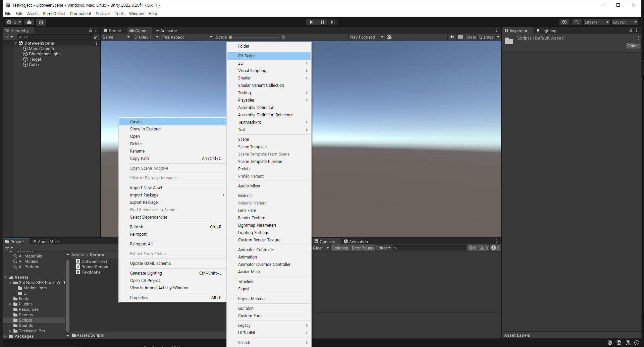Select Directional Light object icon

[x=25, y=54]
